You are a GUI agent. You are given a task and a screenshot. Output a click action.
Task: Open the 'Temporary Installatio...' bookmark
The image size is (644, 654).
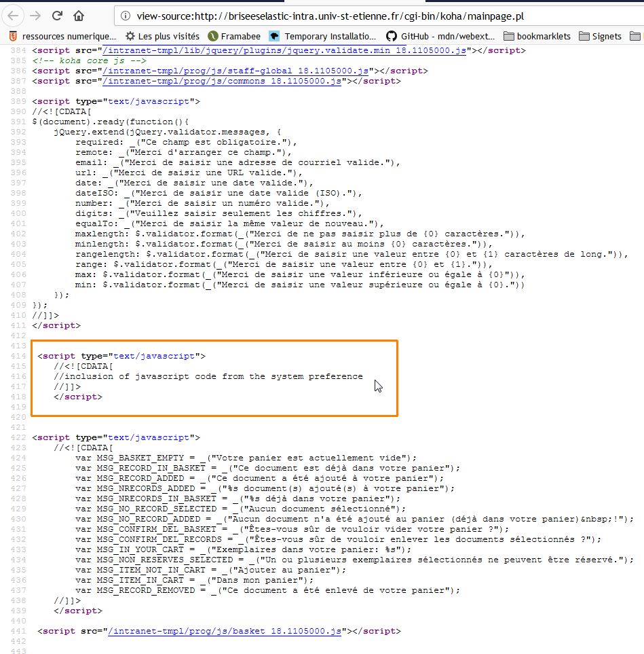[x=323, y=36]
